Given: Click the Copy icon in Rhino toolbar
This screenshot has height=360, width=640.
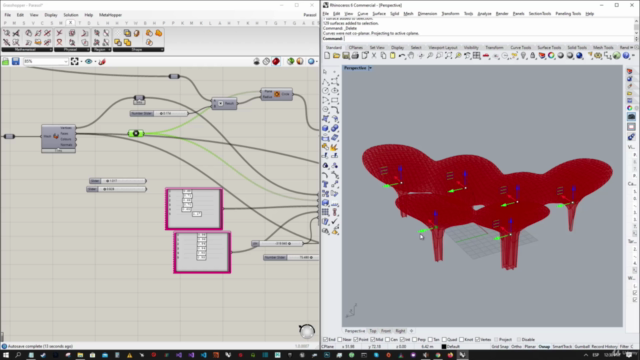Looking at the screenshot, I should pyautogui.click(x=383, y=56).
